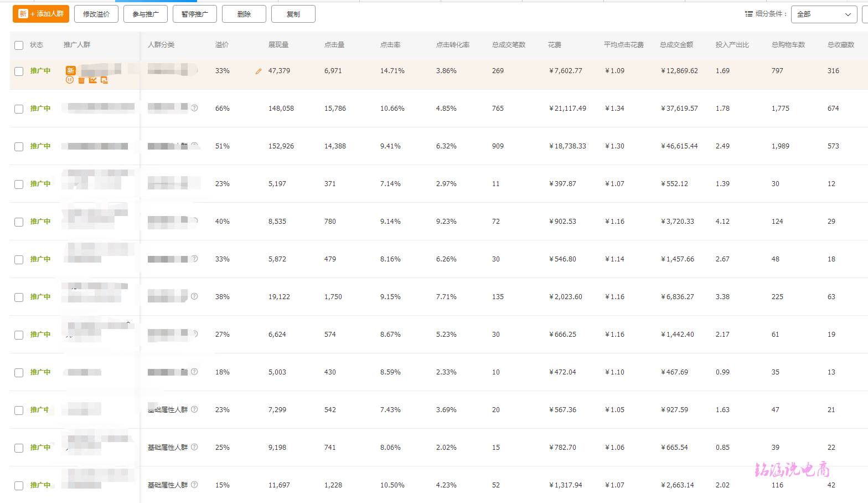
Task: Click the 投入产出比 column header
Action: [x=732, y=45]
